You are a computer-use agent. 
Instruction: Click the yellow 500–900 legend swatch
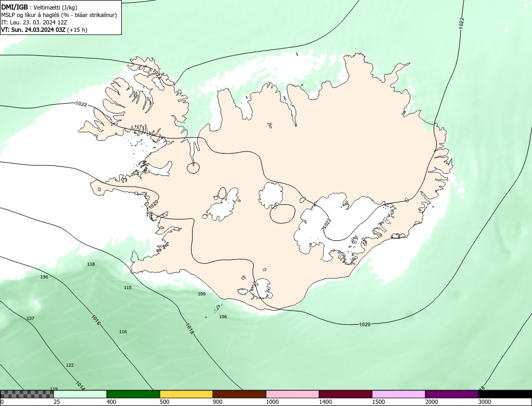click(x=186, y=394)
